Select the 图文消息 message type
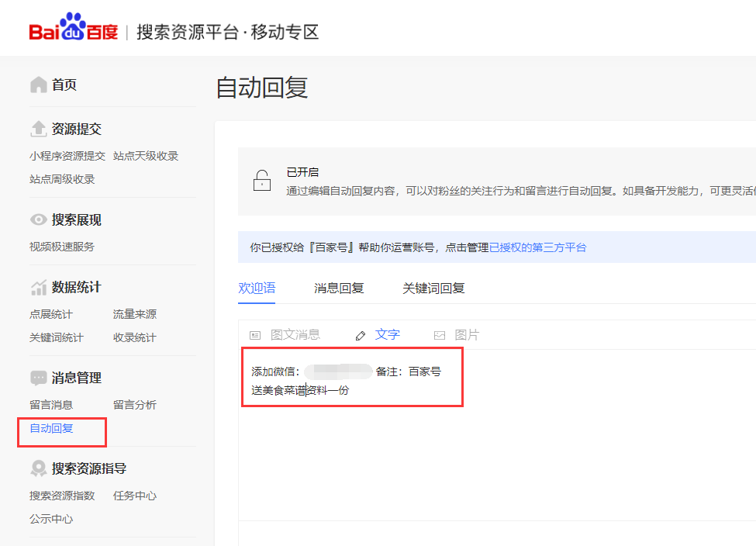756x546 pixels. [x=285, y=335]
